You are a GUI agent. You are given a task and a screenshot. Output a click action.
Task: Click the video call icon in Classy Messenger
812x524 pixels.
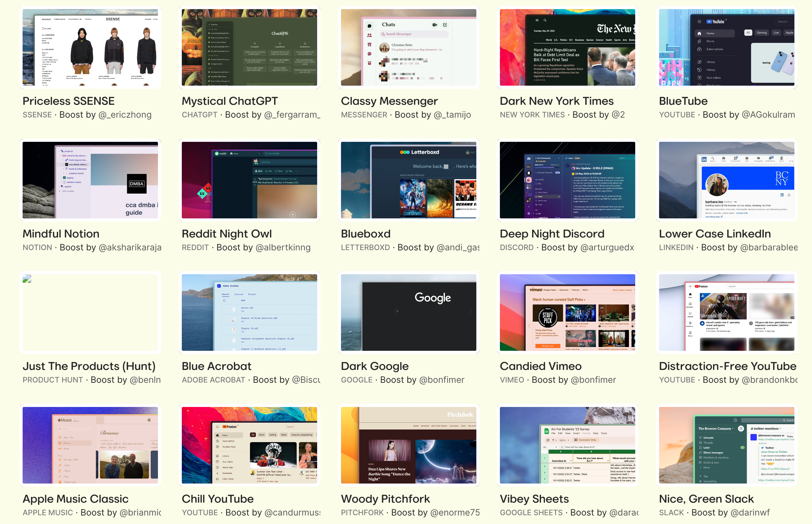[435, 25]
